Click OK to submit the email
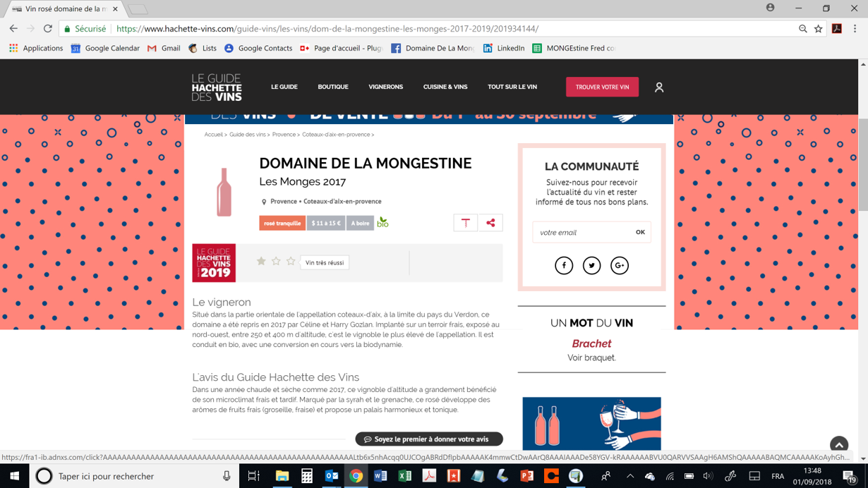868x488 pixels. pos(640,232)
